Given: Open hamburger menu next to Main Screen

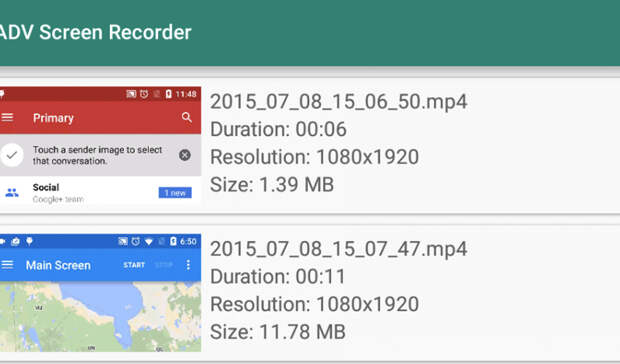Looking at the screenshot, I should (x=7, y=265).
